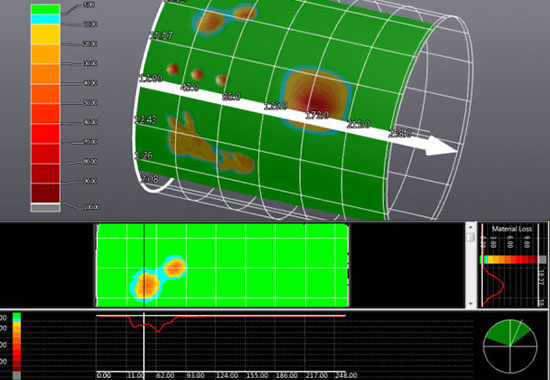Image resolution: width=550 pixels, height=380 pixels.
Task: Click the leftmost small round pit on the pipe
Action: pyautogui.click(x=173, y=69)
